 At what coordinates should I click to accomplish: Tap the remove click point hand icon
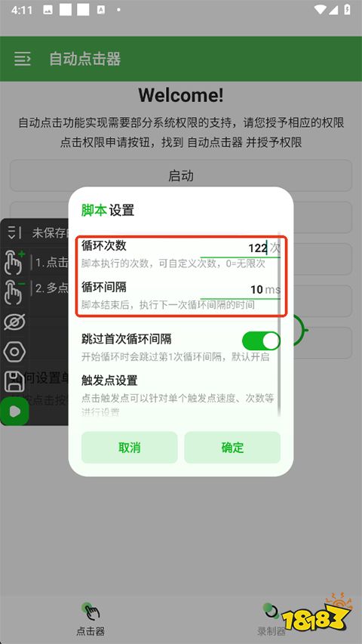pyautogui.click(x=14, y=291)
